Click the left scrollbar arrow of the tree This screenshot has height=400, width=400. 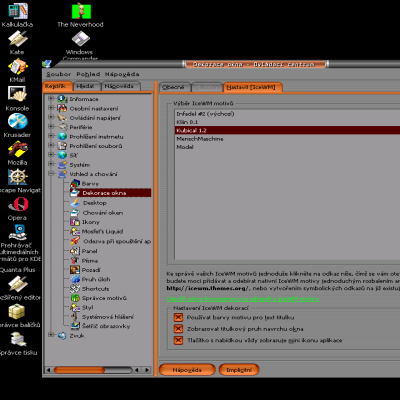[49, 370]
